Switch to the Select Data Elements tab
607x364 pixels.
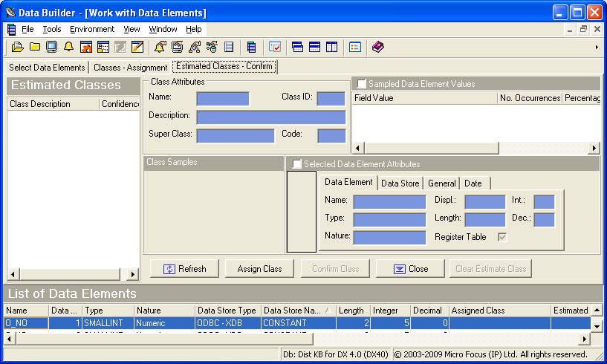point(47,67)
